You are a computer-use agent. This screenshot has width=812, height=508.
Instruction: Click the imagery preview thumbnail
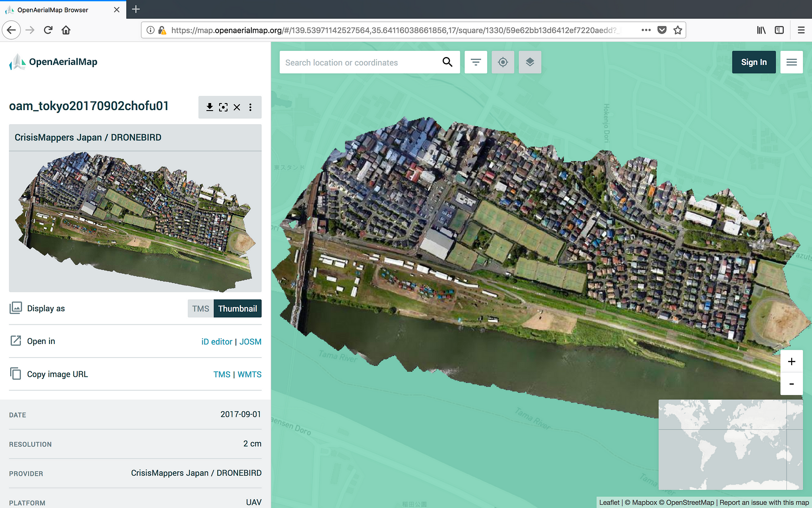pos(135,222)
